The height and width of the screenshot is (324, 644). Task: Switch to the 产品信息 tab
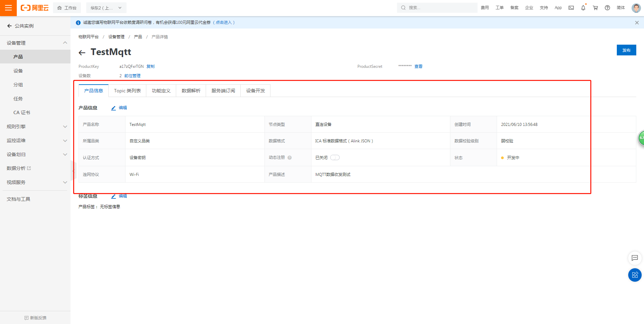94,91
